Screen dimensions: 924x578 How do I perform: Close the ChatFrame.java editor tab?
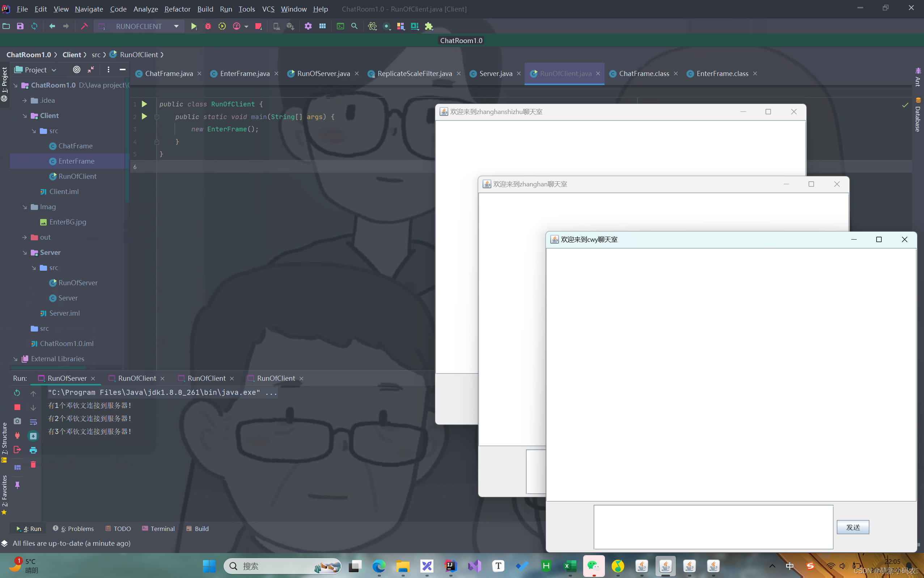(199, 73)
